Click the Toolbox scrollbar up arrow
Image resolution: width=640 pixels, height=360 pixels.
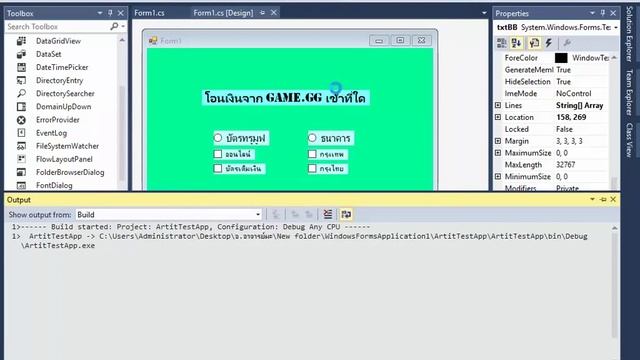(x=122, y=40)
